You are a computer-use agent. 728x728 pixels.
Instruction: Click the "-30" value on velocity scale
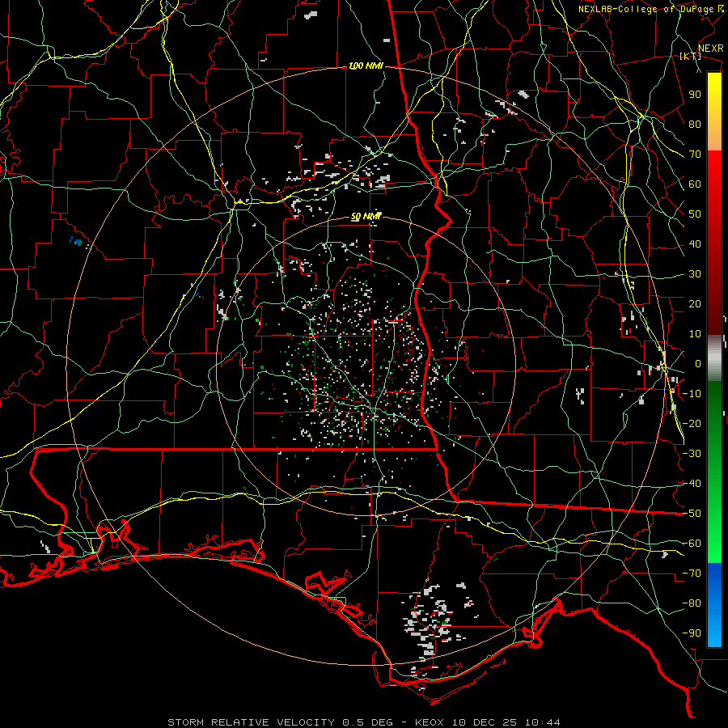(692, 454)
